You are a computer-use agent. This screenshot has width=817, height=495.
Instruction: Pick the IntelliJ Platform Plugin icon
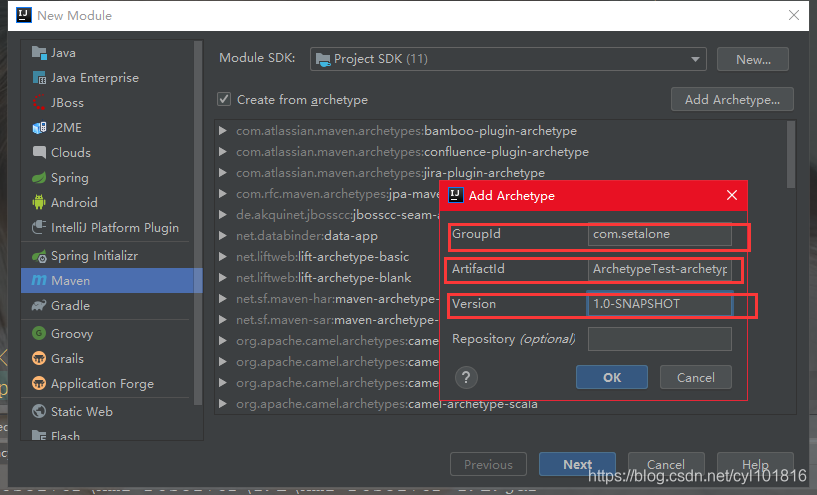coord(39,227)
